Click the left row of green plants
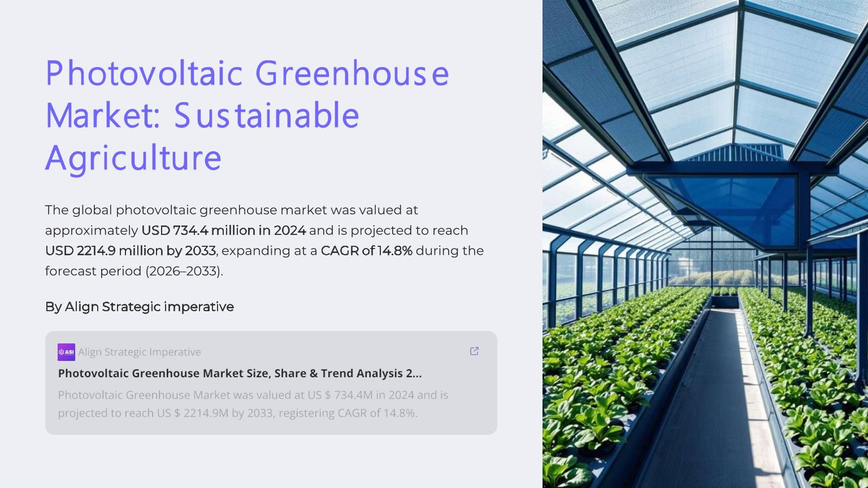 [x=610, y=367]
